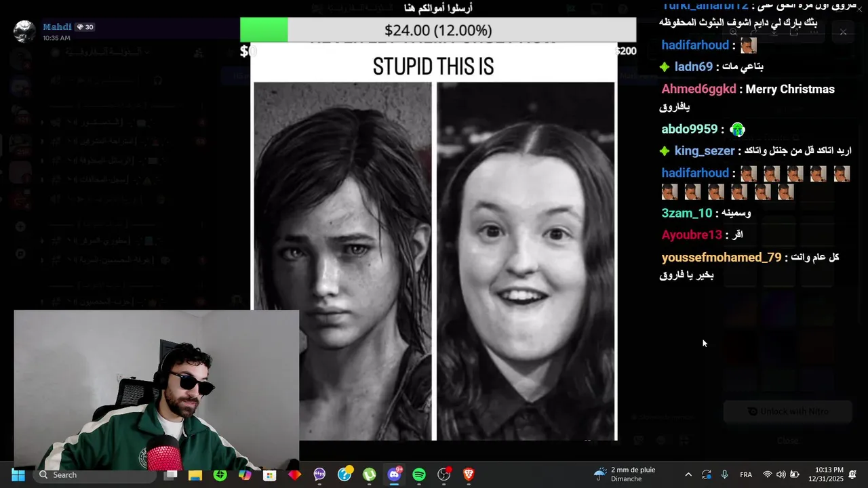Click the green badge beside king_sezer
Image resolution: width=868 pixels, height=488 pixels.
coord(665,150)
